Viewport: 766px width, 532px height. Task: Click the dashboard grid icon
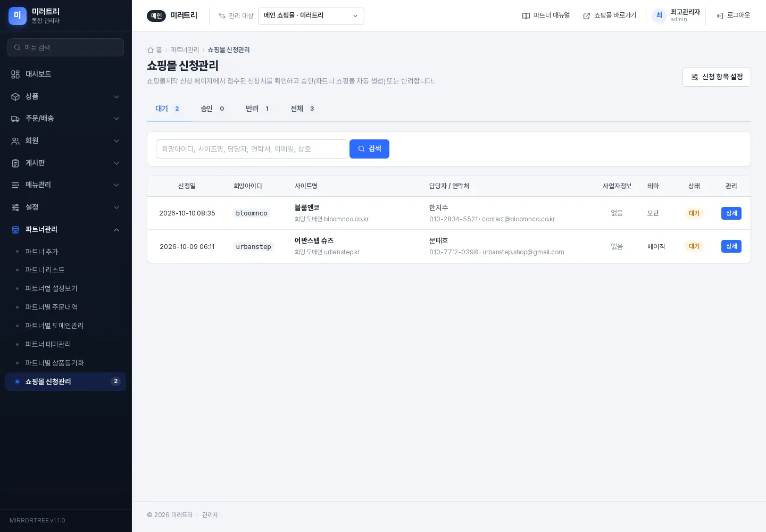coord(15,74)
